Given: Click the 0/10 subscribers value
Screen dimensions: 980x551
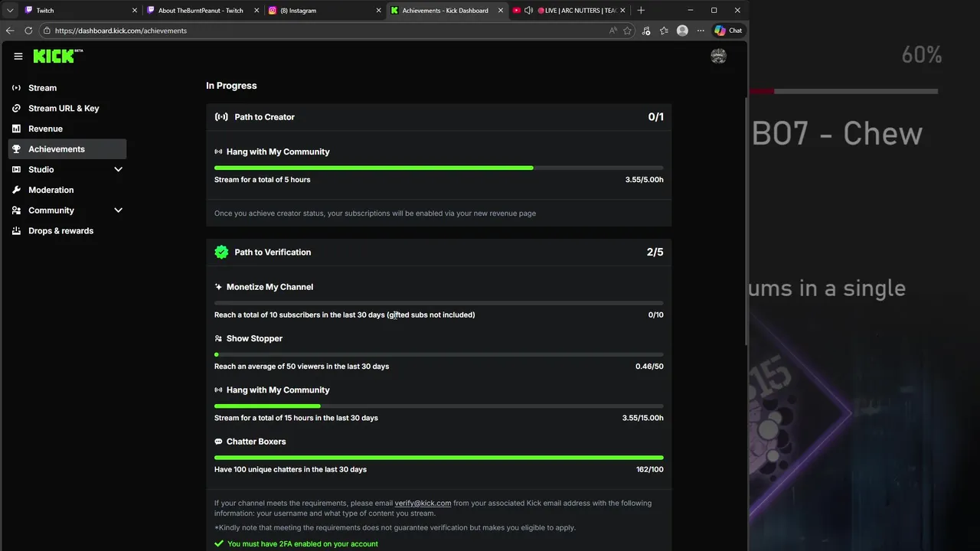Looking at the screenshot, I should tap(656, 315).
